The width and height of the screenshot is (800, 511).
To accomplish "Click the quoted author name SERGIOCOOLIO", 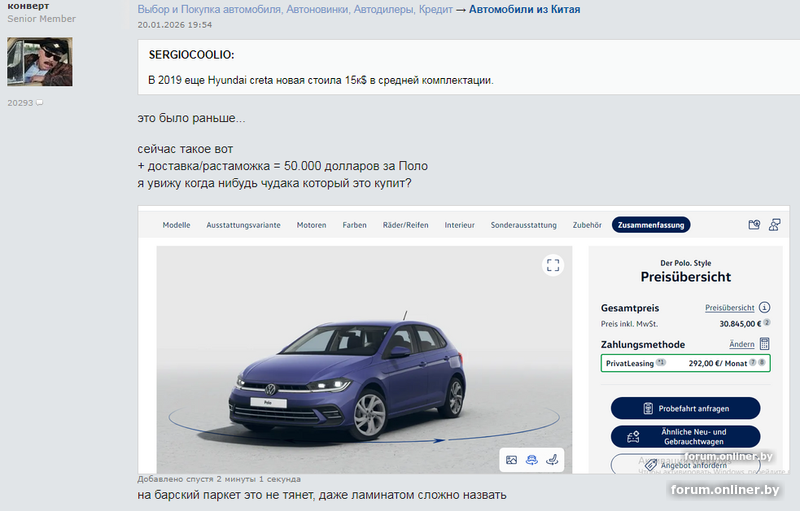I will (191, 55).
